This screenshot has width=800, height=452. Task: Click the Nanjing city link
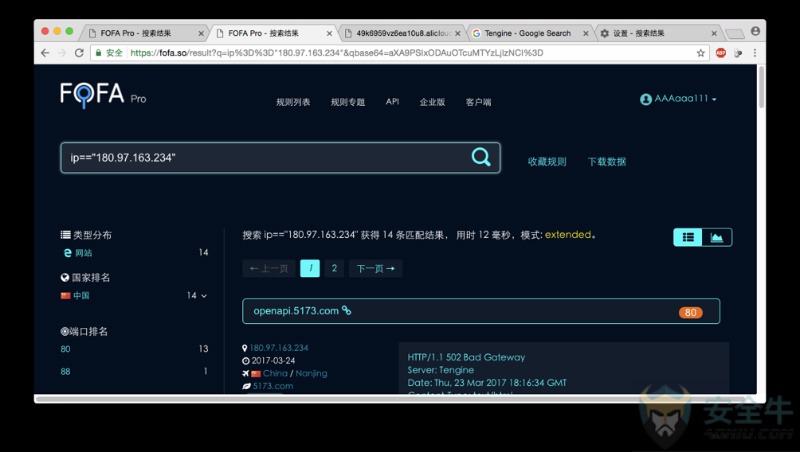pyautogui.click(x=311, y=373)
